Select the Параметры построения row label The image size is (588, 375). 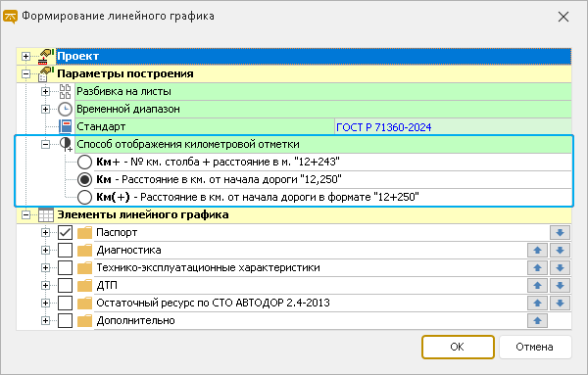(125, 73)
